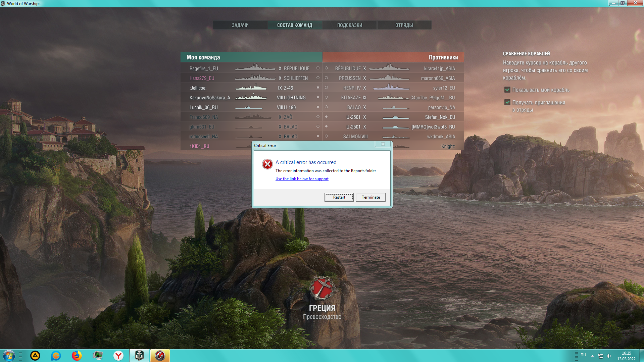
Task: Select player 1KID1_RU name
Action: point(199,146)
